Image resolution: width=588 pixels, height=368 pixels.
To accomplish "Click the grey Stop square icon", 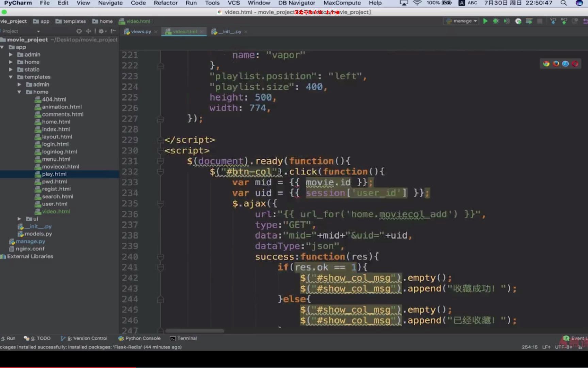I will [540, 21].
